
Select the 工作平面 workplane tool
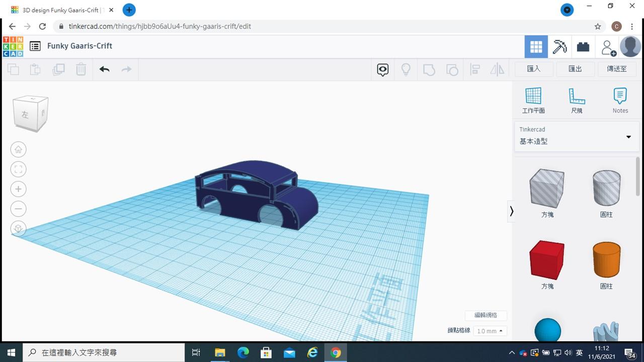click(x=533, y=100)
